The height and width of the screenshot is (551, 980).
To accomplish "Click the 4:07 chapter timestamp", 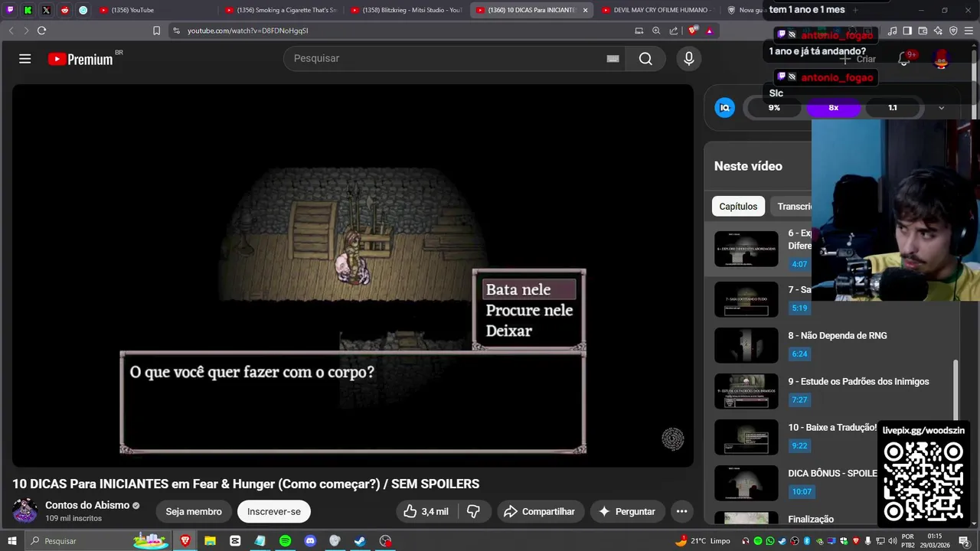I will coord(799,264).
